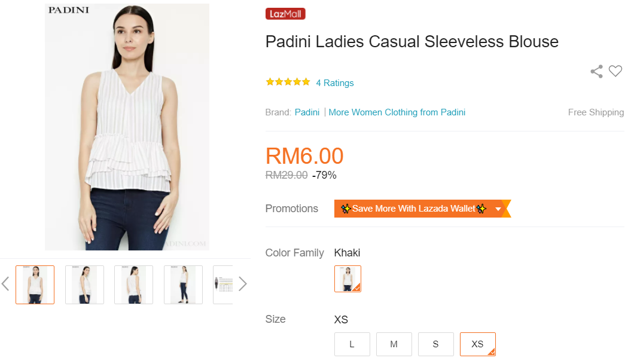Click the share icon
This screenshot has height=364, width=631.
(596, 72)
